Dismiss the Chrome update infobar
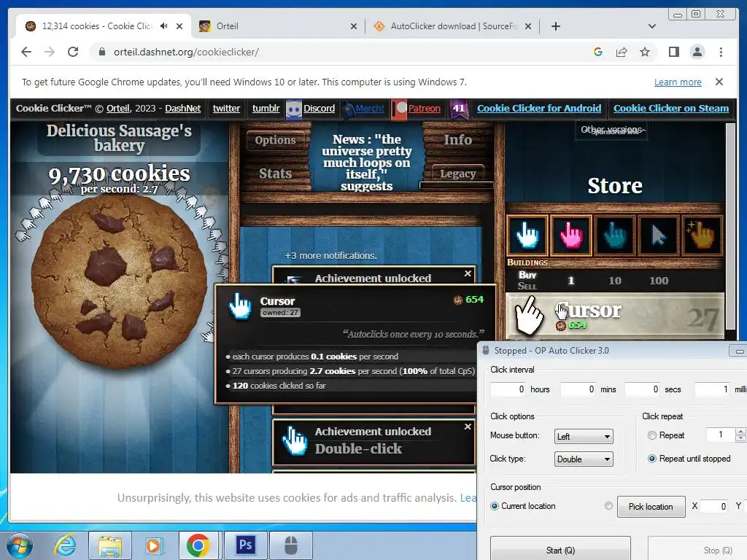Viewport: 747px width, 560px height. pos(719,82)
